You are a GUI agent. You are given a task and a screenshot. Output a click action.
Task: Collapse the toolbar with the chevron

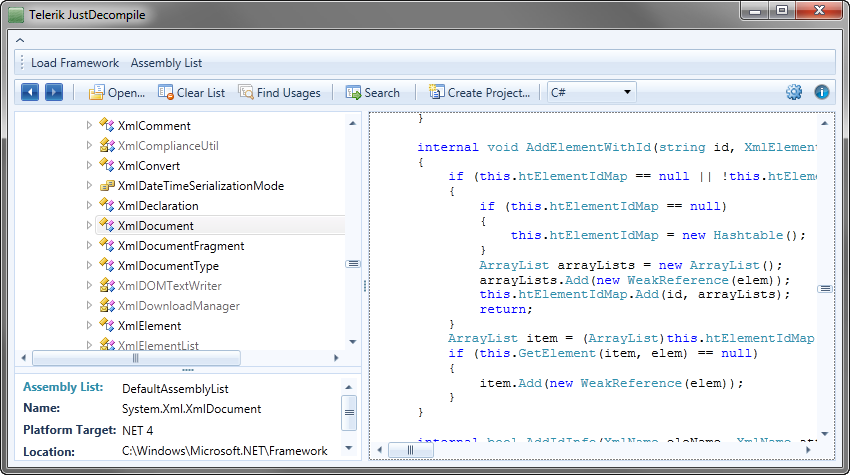pyautogui.click(x=20, y=40)
